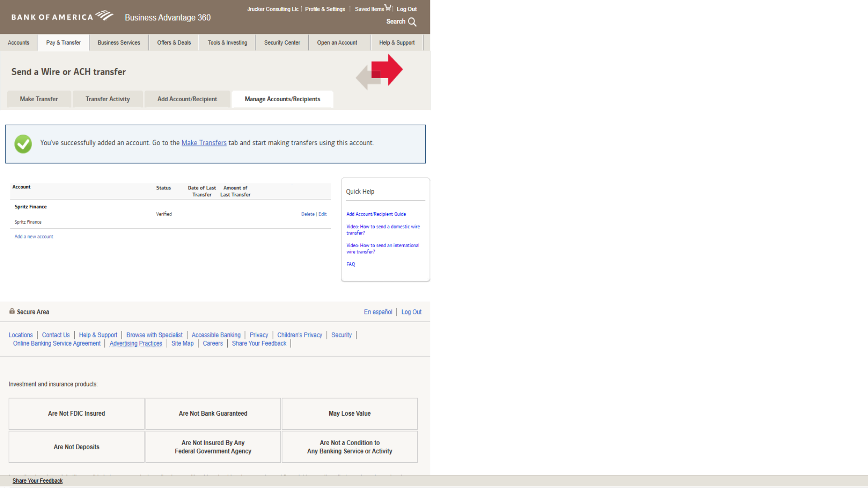Viewport: 868px width, 488px height.
Task: Open the saved items cart icon
Action: tap(388, 8)
